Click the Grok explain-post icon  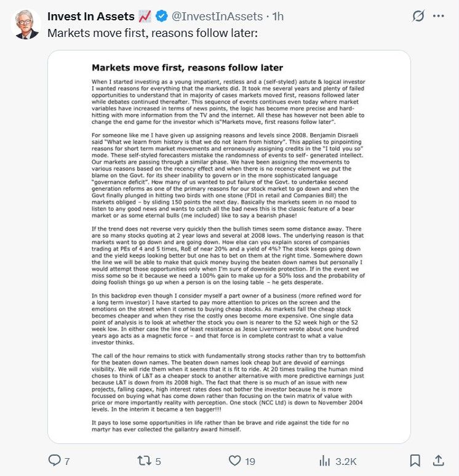point(418,16)
